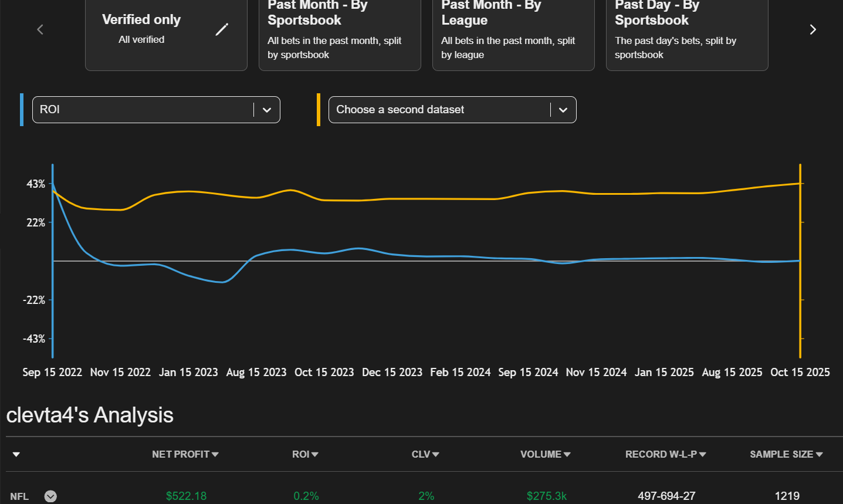
Task: Click the sort arrow beside ROI column
Action: [315, 455]
